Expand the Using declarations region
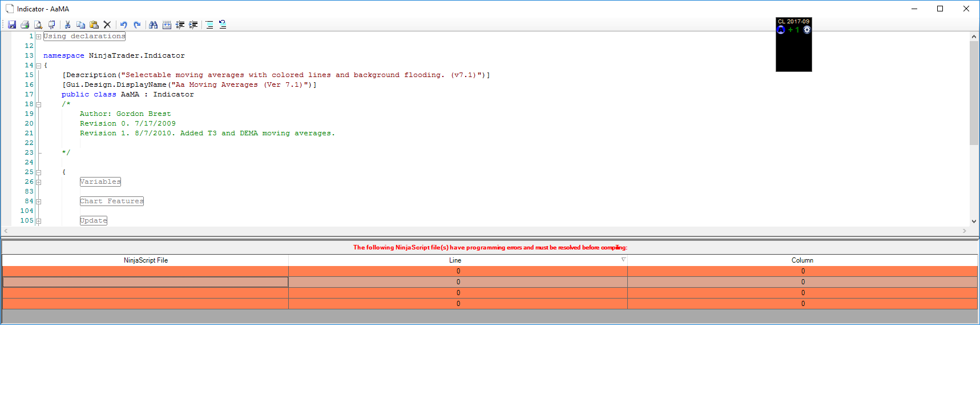 38,37
